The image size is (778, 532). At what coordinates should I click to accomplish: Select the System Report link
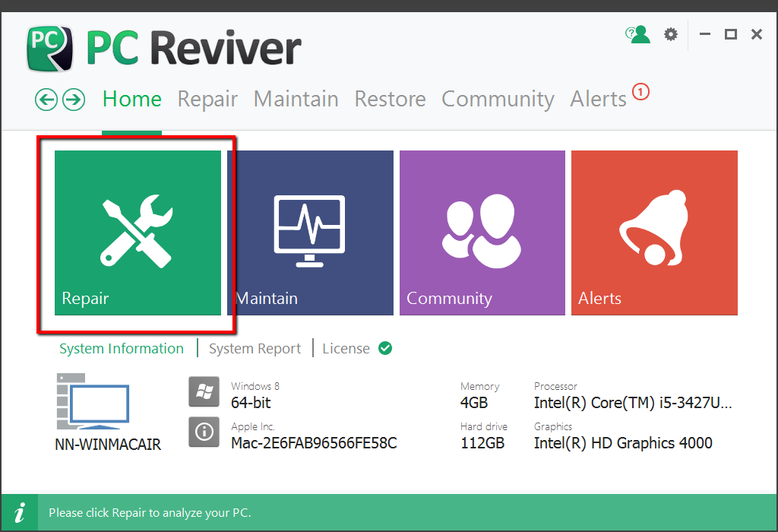coord(255,349)
